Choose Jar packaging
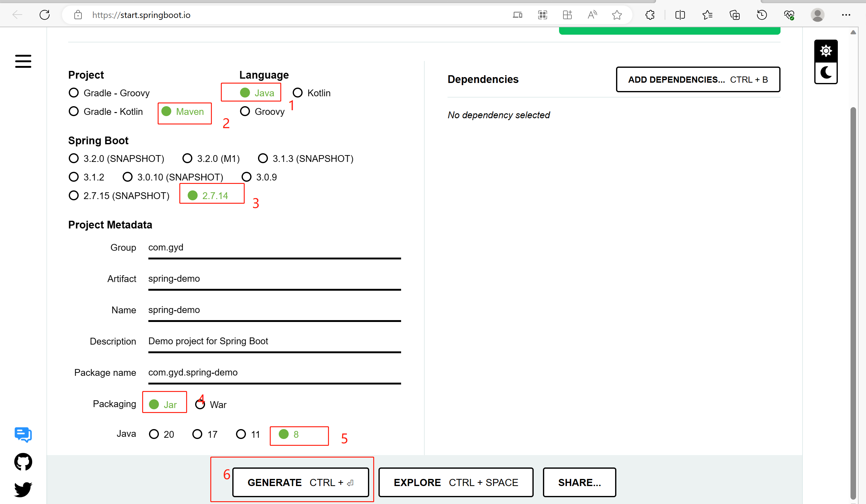This screenshot has height=504, width=866. coord(163,404)
